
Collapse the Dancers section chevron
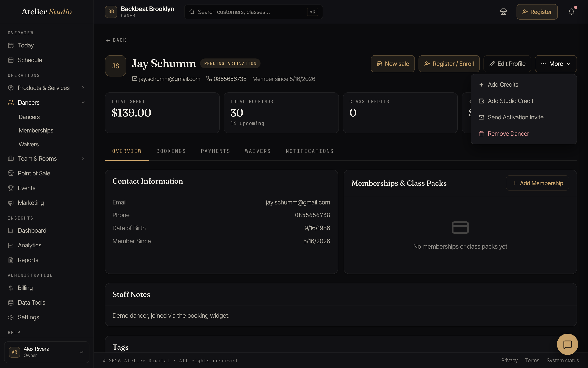pos(83,102)
